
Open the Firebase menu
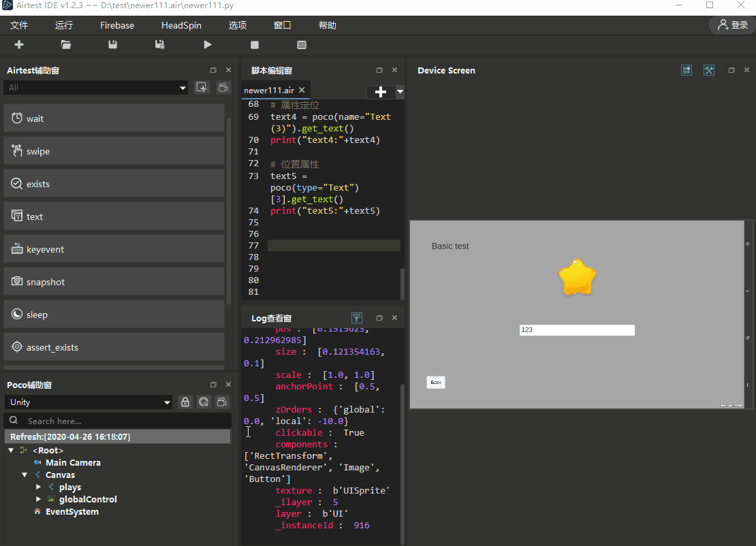117,25
